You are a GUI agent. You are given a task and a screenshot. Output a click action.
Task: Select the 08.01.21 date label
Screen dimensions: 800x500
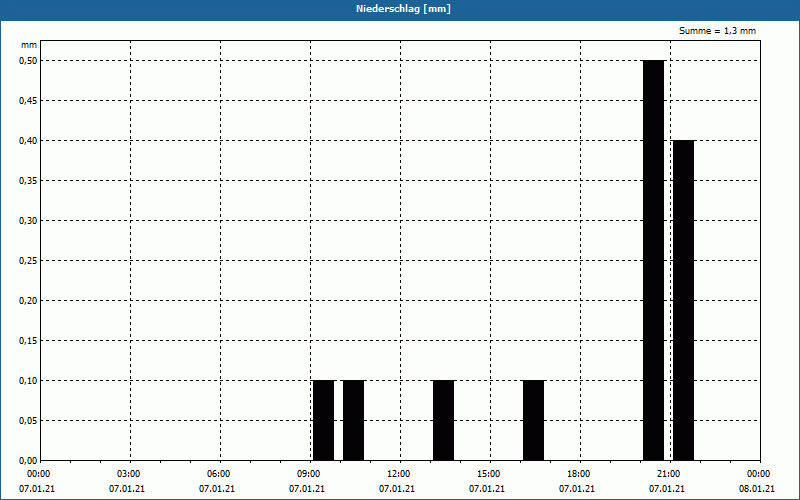757,489
